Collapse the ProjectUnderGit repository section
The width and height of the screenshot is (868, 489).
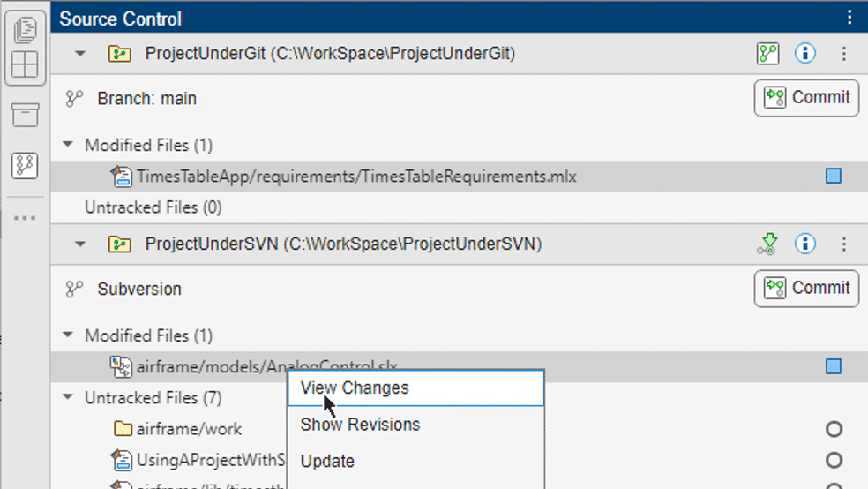[x=80, y=54]
